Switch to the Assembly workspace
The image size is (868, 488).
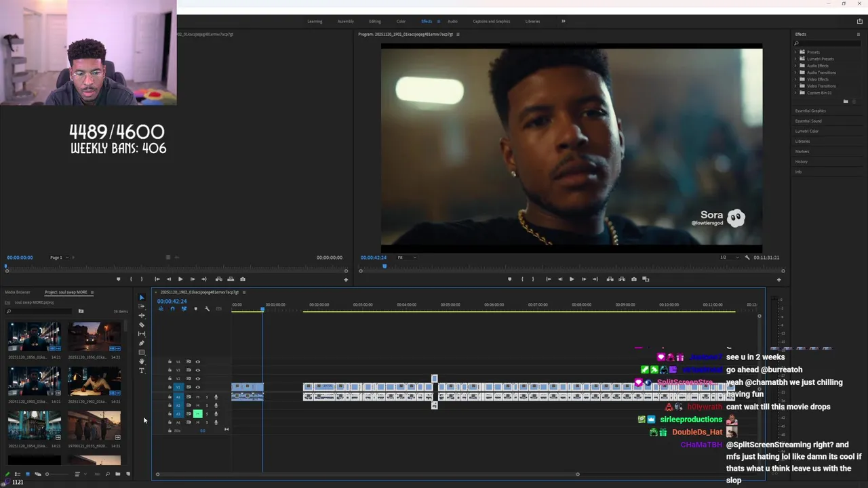point(346,21)
